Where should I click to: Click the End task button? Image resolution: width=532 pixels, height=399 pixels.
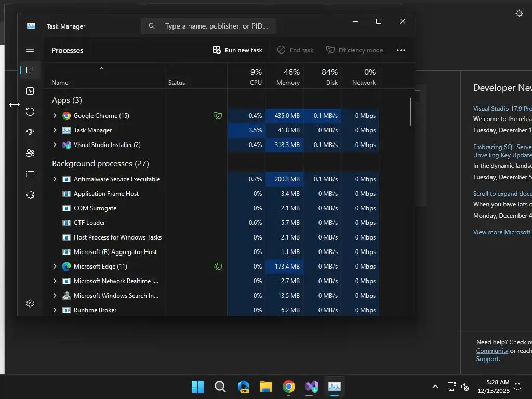click(x=295, y=50)
